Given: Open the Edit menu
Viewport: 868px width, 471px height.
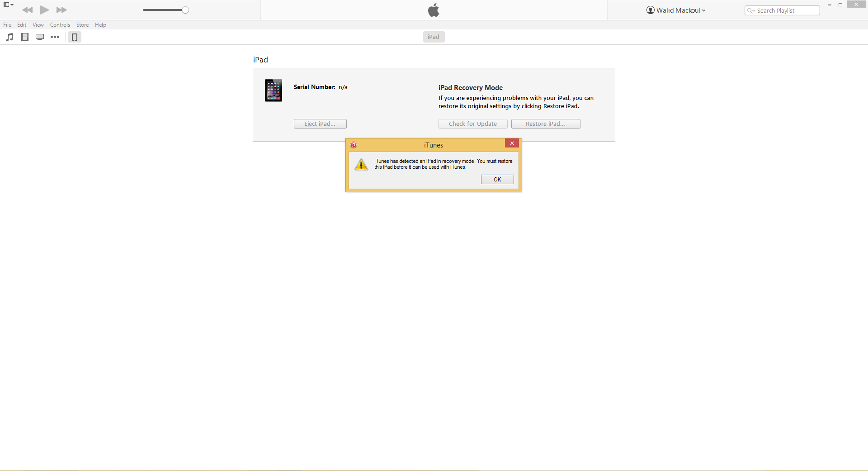Looking at the screenshot, I should point(22,25).
